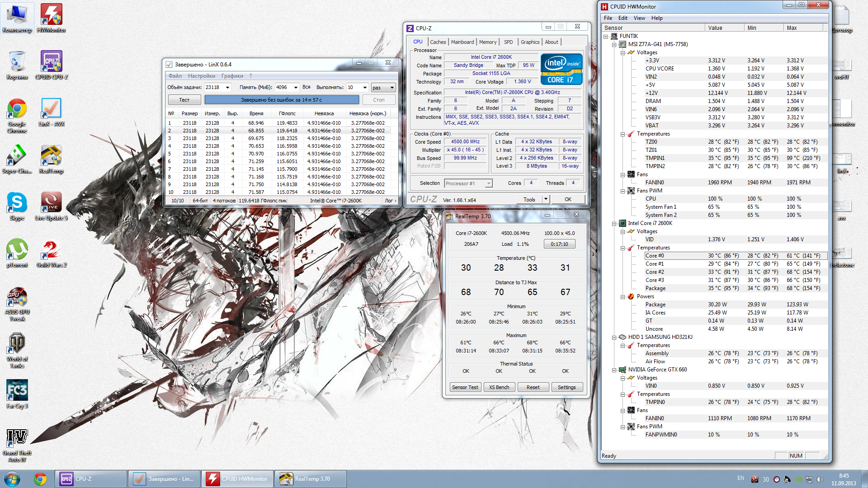Viewport: 868px width, 488px height.
Task: Collapse the MSI Z77A-G41 tree node
Action: point(614,44)
